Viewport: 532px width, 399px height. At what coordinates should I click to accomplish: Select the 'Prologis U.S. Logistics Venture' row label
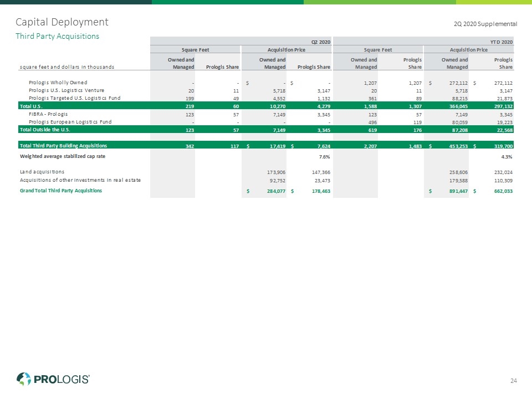[x=66, y=90]
